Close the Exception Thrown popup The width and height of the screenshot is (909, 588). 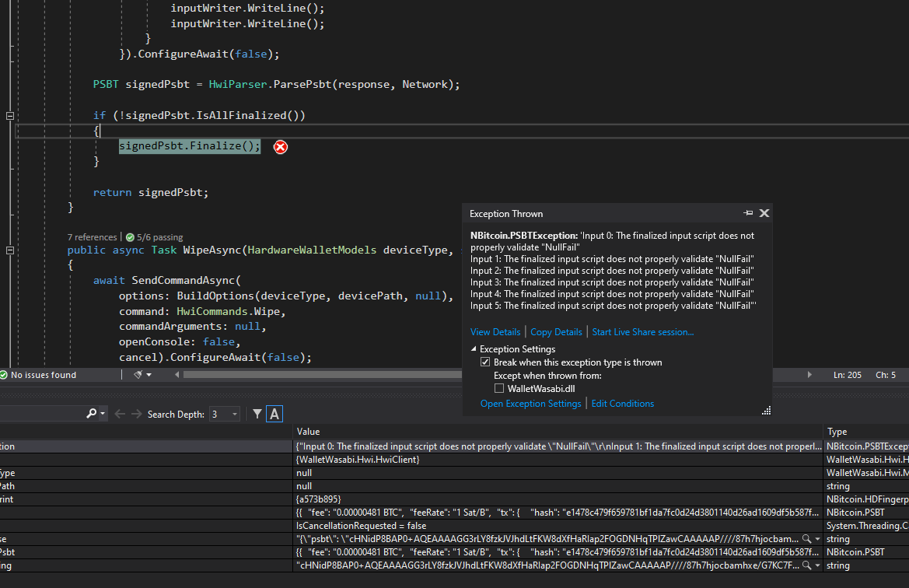[x=764, y=213]
